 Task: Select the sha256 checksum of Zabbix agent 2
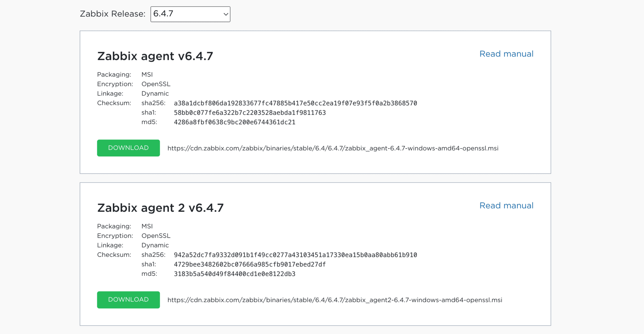coord(295,255)
